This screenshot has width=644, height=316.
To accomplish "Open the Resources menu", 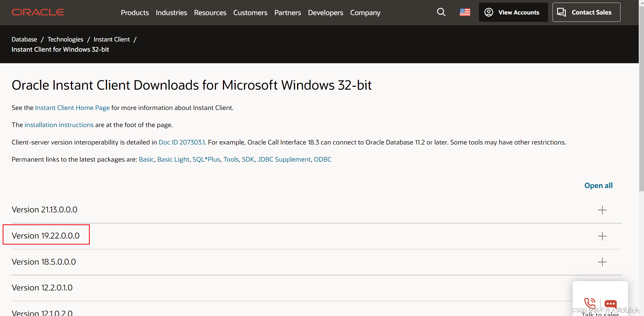I will [x=210, y=12].
